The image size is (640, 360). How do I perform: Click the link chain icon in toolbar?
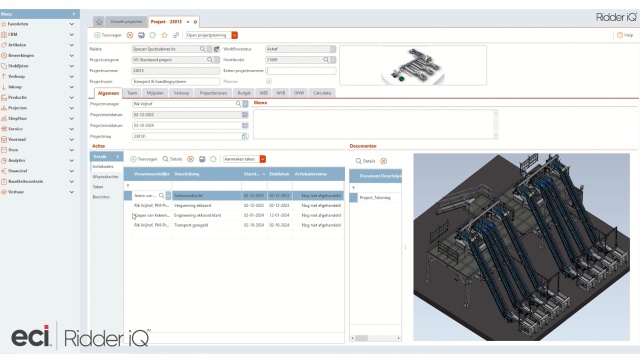click(176, 36)
